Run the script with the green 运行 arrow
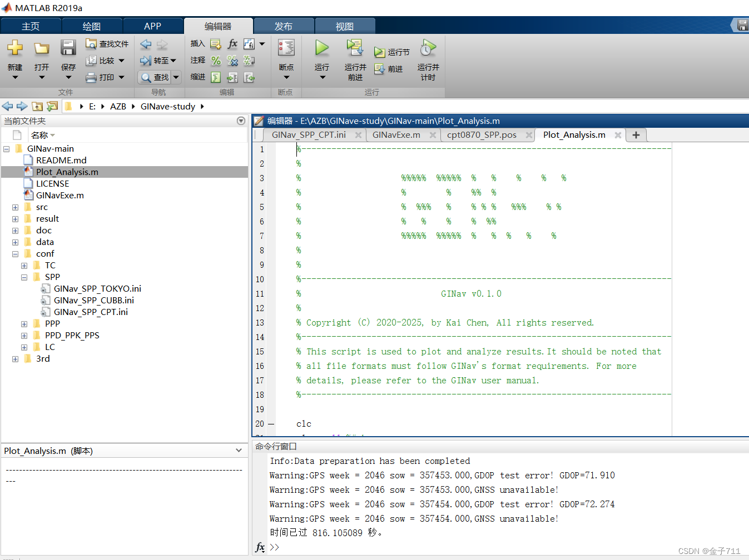 pos(322,48)
